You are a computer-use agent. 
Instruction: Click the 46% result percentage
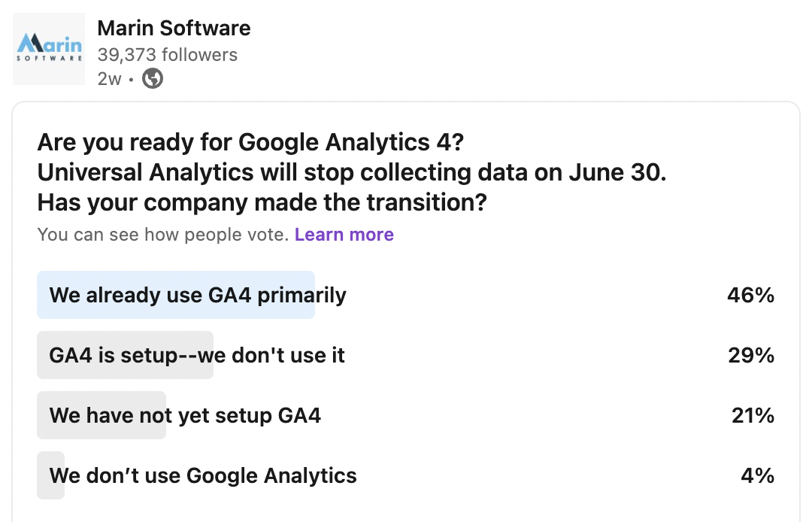(x=750, y=295)
